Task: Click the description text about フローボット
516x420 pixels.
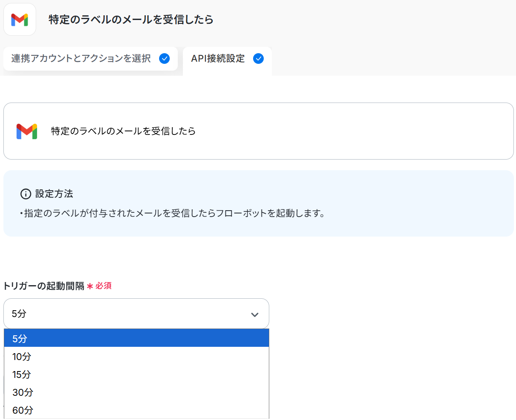Action: [x=174, y=213]
